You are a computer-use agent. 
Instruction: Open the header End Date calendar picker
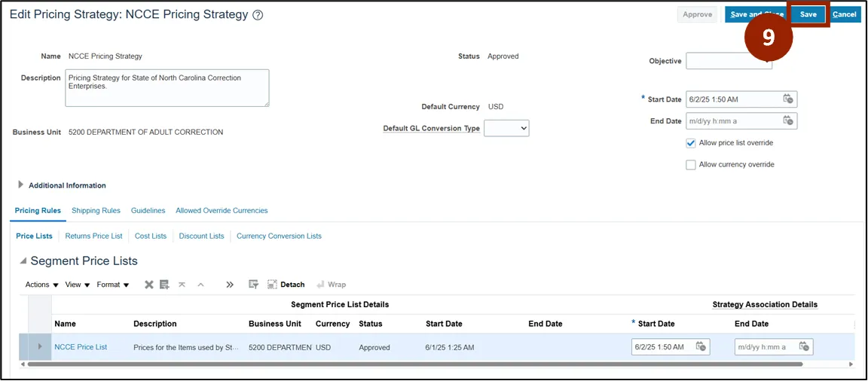point(787,120)
